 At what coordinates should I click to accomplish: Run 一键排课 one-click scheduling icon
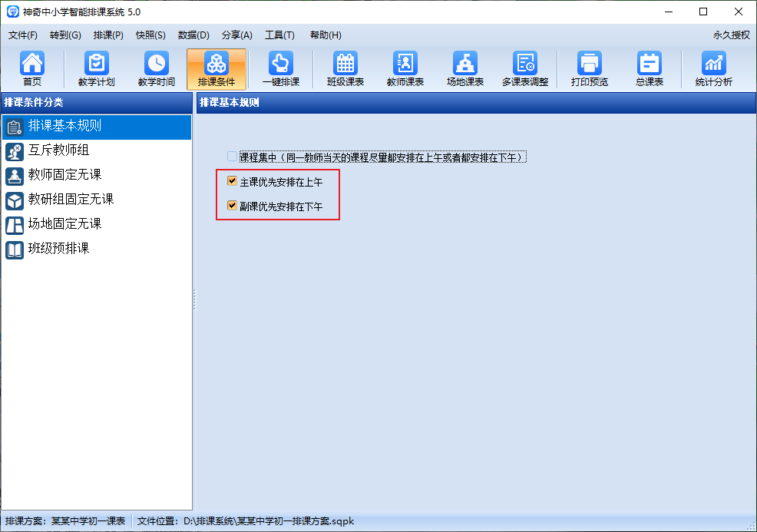(x=281, y=69)
